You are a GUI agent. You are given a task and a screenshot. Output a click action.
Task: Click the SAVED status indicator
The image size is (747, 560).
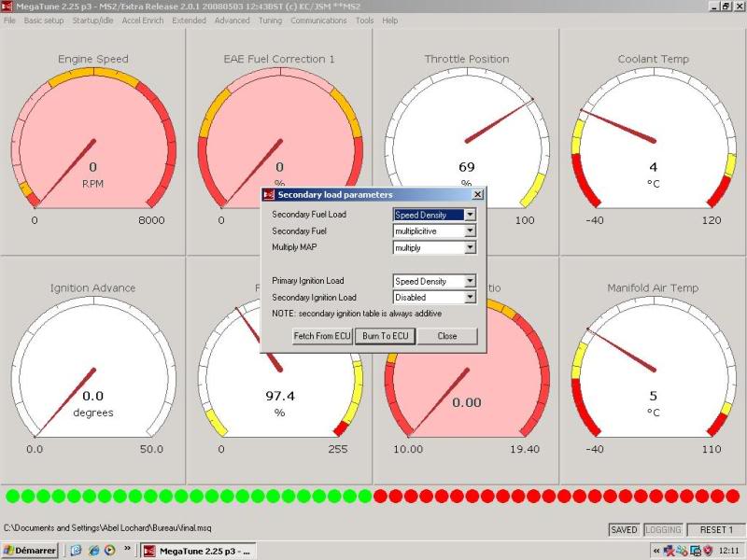(x=624, y=529)
